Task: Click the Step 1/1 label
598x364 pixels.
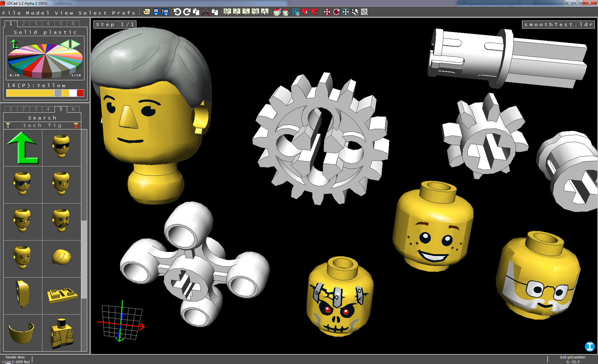Action: click(x=115, y=25)
